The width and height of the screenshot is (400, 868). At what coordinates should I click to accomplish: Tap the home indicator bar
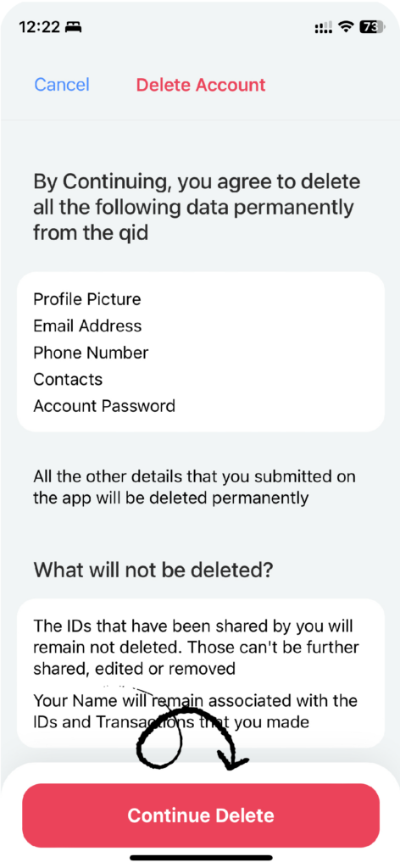click(x=201, y=858)
